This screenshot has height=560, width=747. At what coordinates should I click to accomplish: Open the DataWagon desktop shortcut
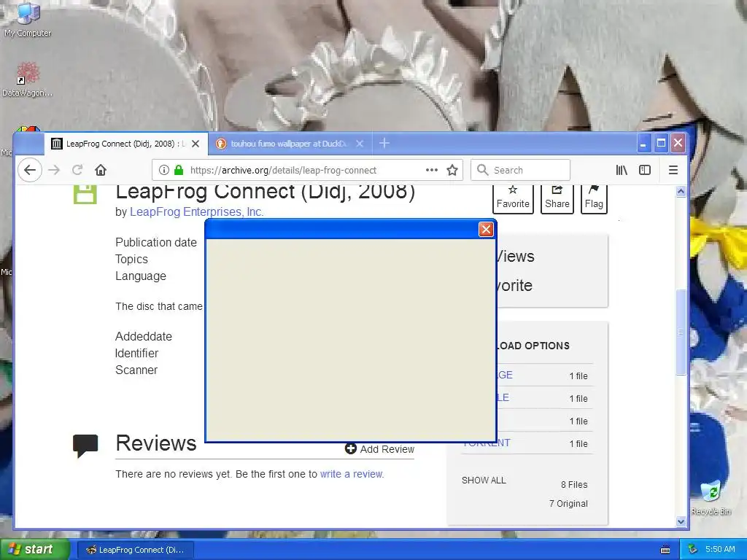point(27,79)
